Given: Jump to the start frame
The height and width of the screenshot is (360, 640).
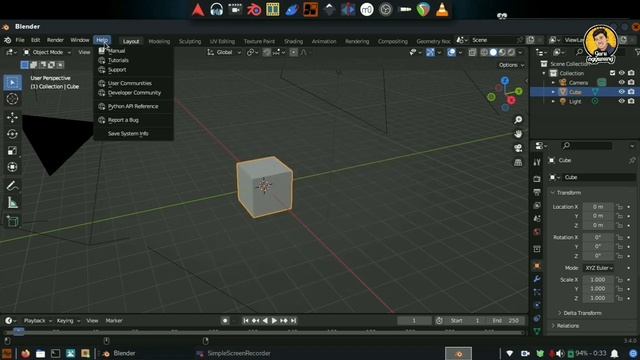Looking at the screenshot, I should pyautogui.click(x=246, y=321).
